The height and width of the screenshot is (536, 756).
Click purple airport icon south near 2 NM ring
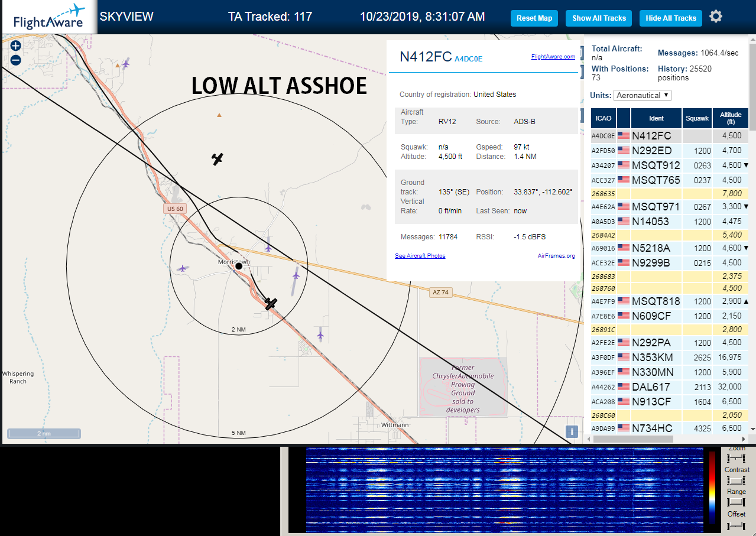[320, 336]
